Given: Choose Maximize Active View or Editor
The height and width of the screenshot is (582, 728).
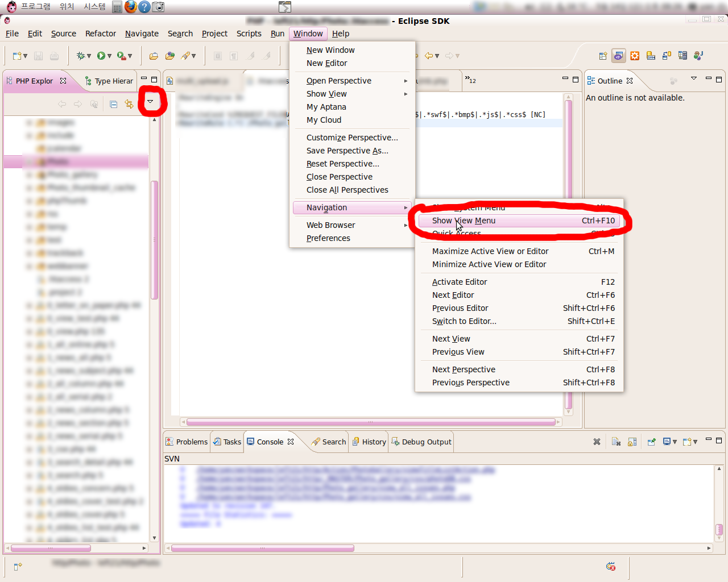Looking at the screenshot, I should coord(520,251).
